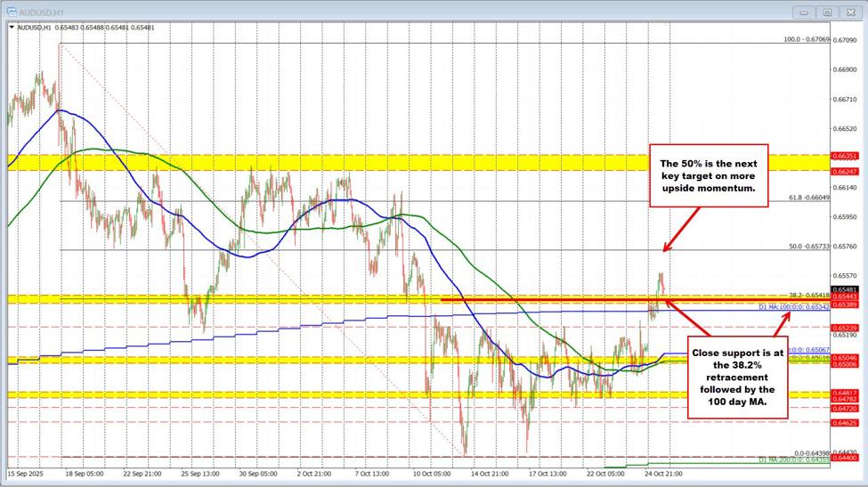This screenshot has width=868, height=487.
Task: Select the 0.0 - 0.64398 Fibonacci label
Action: 812,453
